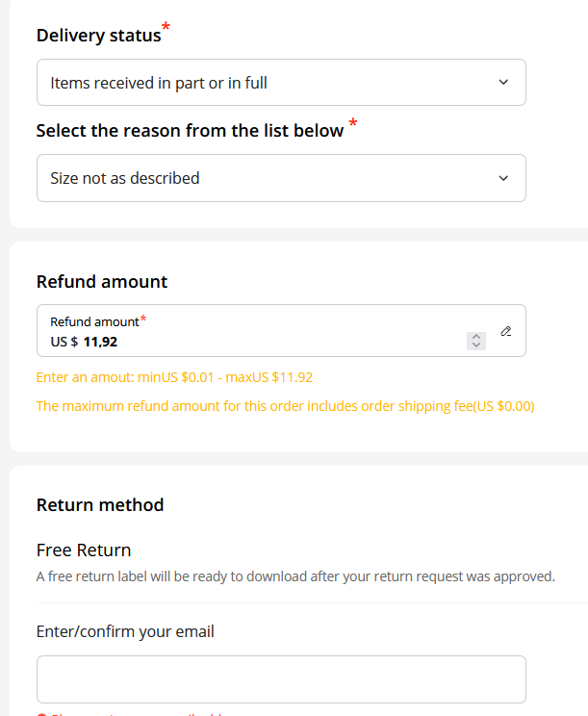Click the Enter/confirm your email label
588x716 pixels.
point(125,632)
